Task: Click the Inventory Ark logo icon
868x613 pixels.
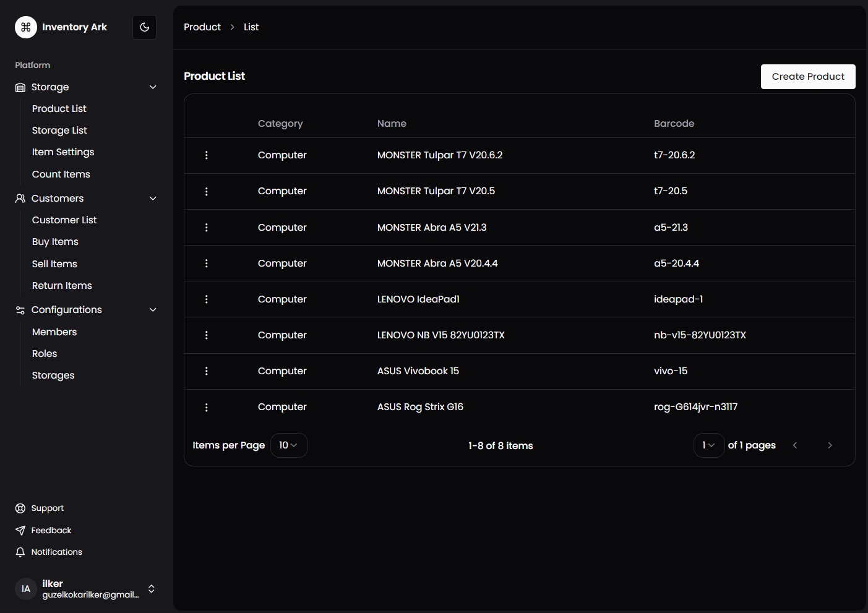Action: pyautogui.click(x=26, y=27)
